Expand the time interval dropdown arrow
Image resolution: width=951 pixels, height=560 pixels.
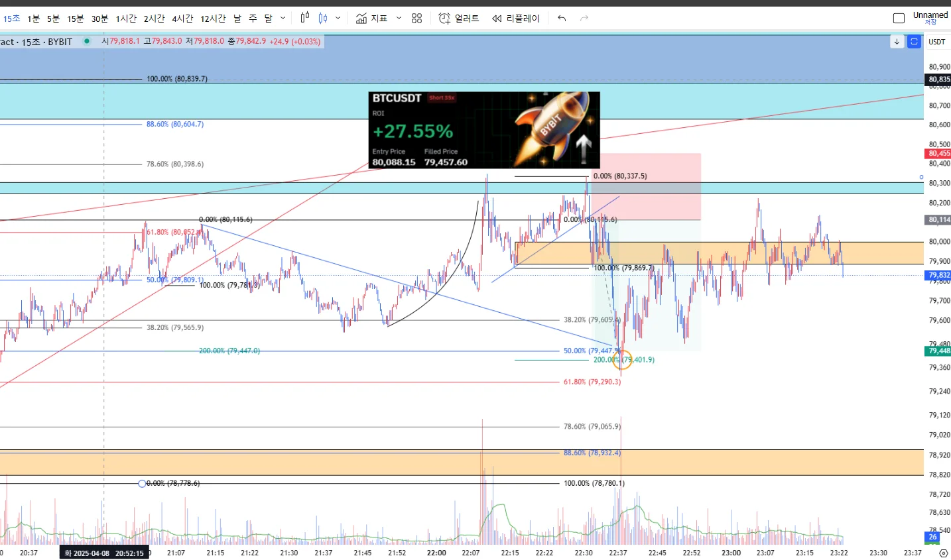pos(283,19)
